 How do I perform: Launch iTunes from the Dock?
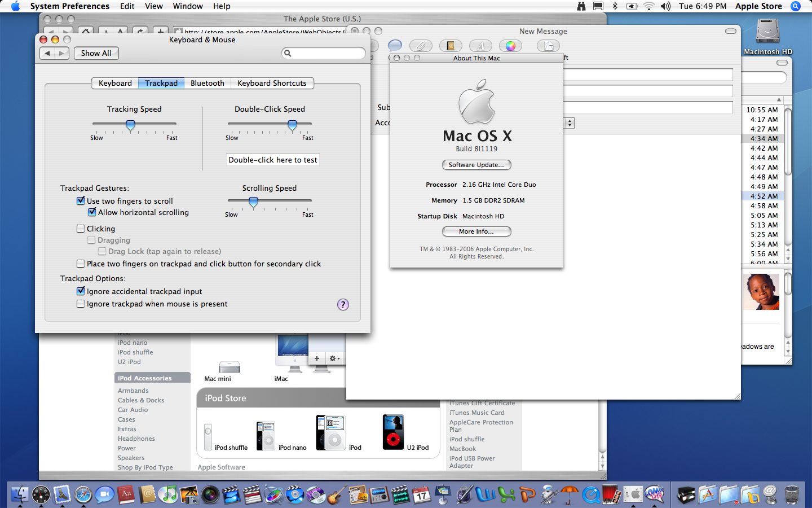[168, 494]
